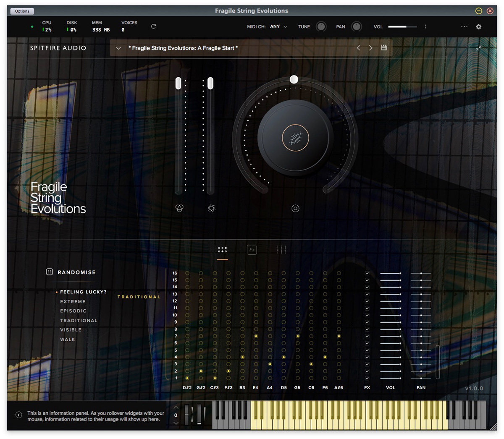Open the MIDI CH ANY dropdown
Viewport: 504px width, 439px height.
(278, 26)
